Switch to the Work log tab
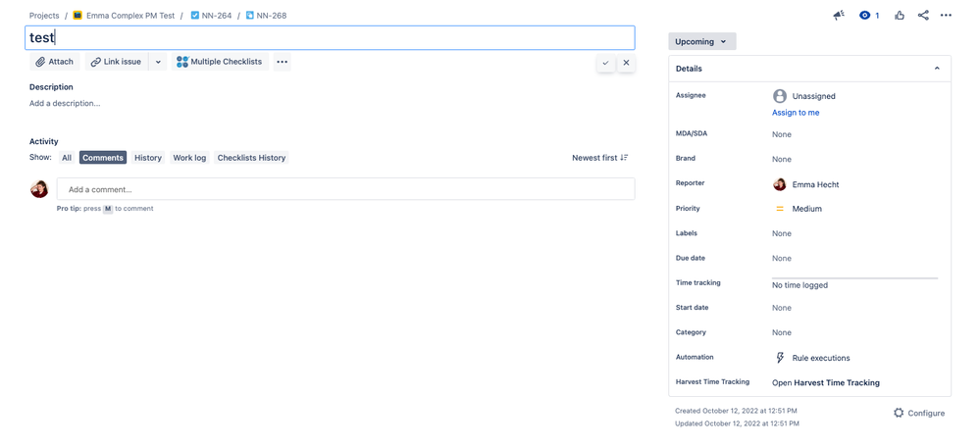 (x=189, y=158)
